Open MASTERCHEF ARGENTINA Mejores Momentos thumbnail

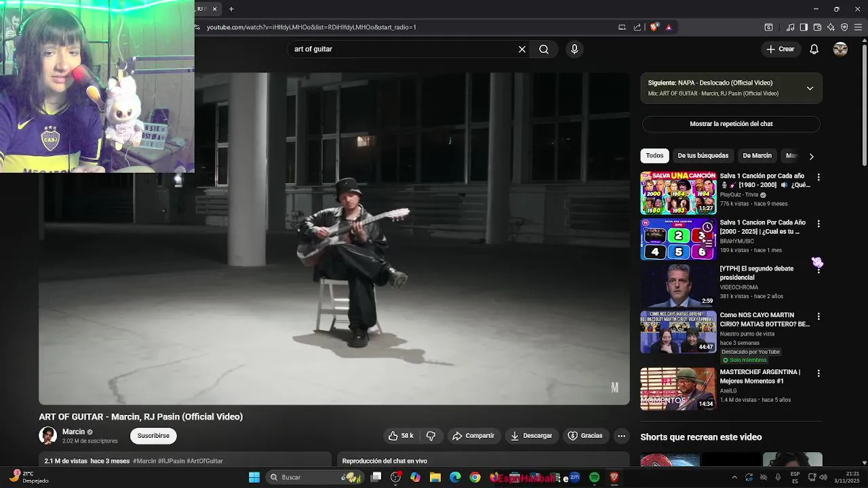point(678,389)
